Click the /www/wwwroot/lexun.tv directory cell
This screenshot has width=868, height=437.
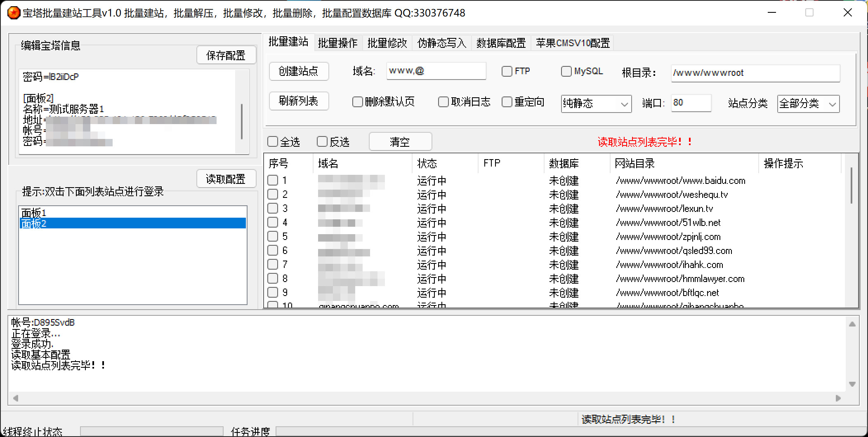coord(664,209)
